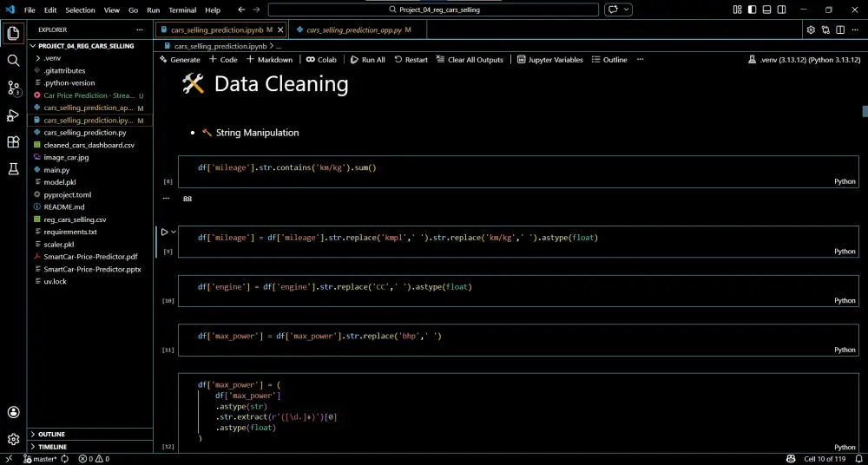Open the Explorer view in activity bar
The image size is (868, 465).
tap(13, 33)
